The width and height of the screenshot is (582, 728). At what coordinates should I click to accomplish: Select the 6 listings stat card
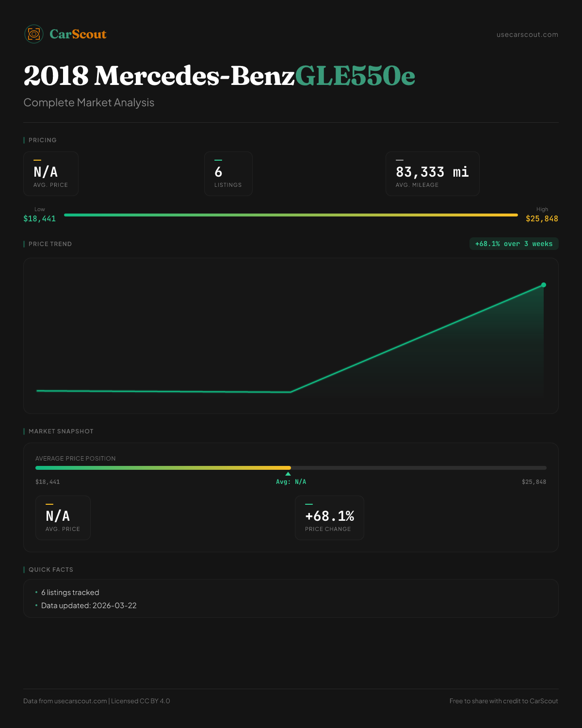[x=228, y=174]
